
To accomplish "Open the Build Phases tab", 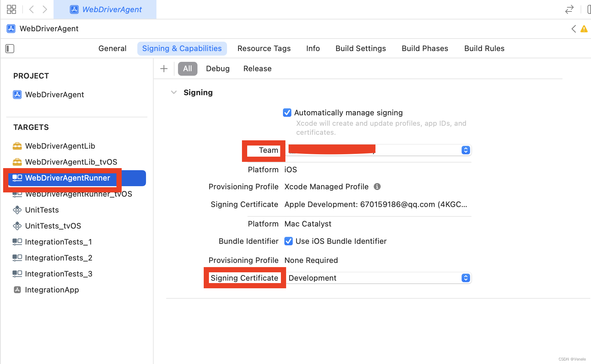I will 425,49.
